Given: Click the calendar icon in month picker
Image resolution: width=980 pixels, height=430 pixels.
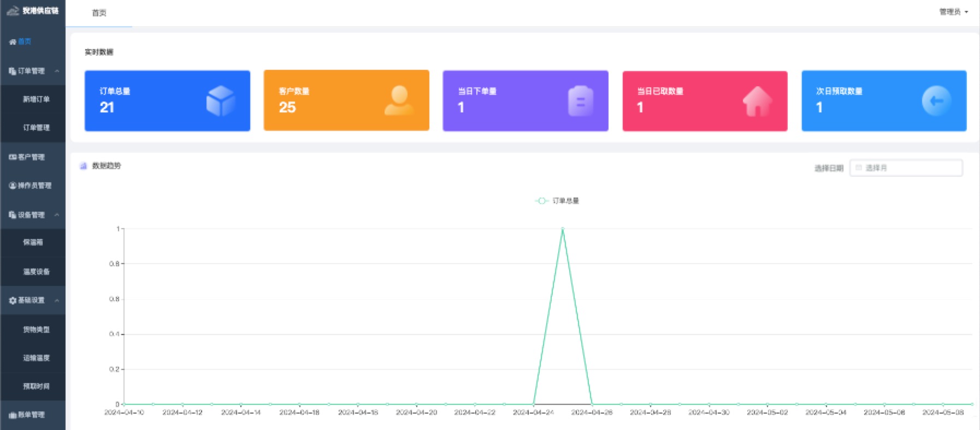Looking at the screenshot, I should [x=859, y=168].
